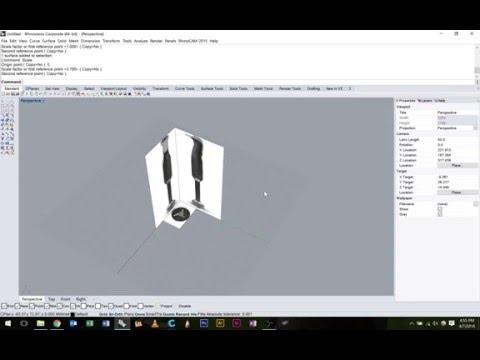The width and height of the screenshot is (480, 360).
Task: Toggle the Wallpaper Gray checkbox
Action: pyautogui.click(x=440, y=214)
